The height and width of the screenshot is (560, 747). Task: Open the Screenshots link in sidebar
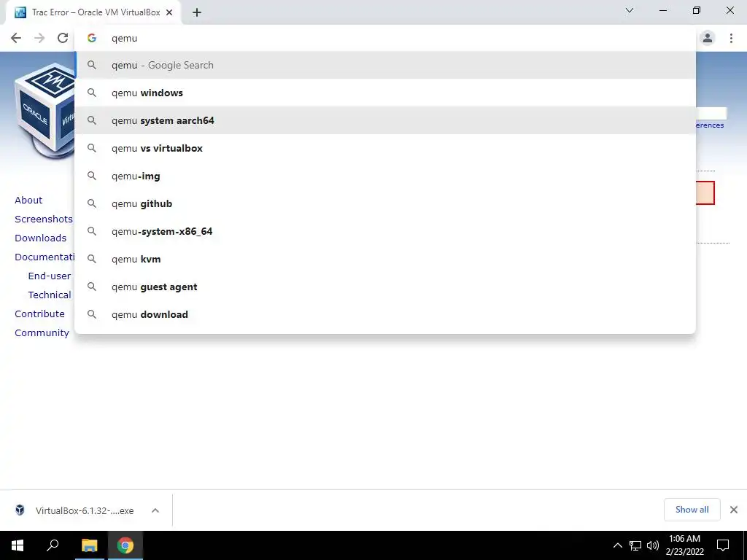44,219
